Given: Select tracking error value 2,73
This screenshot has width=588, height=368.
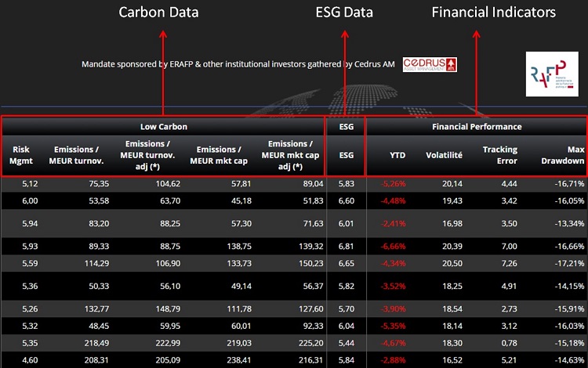Looking at the screenshot, I should click(x=510, y=309).
